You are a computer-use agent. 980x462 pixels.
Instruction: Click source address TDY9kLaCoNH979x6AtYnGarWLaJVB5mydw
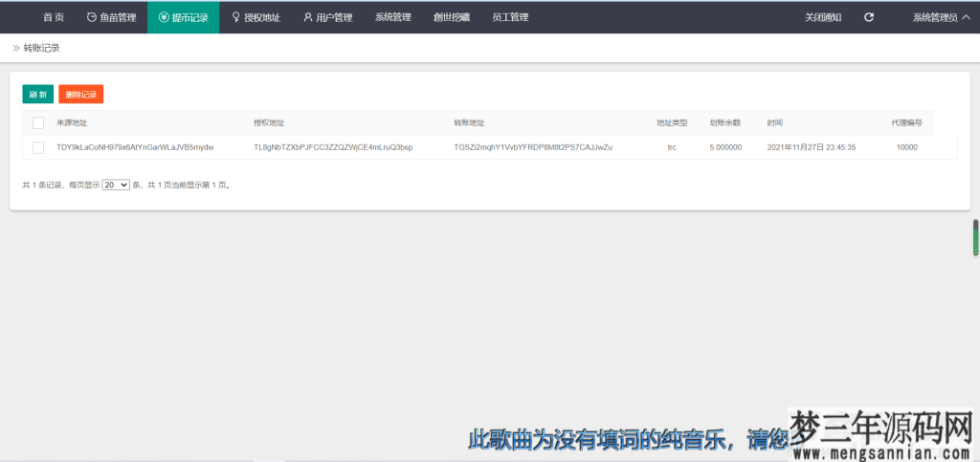pyautogui.click(x=135, y=147)
